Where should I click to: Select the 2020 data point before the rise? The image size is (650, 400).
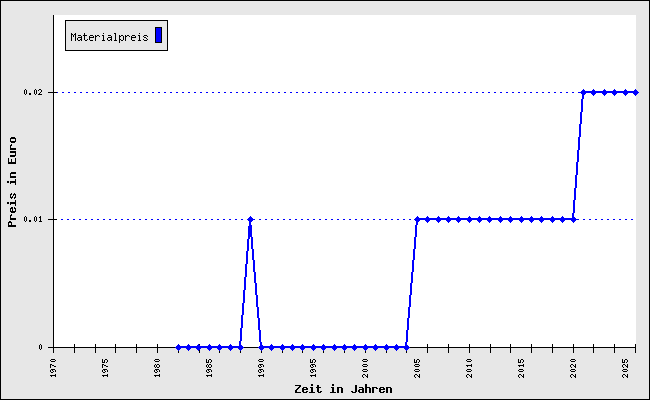point(573,219)
